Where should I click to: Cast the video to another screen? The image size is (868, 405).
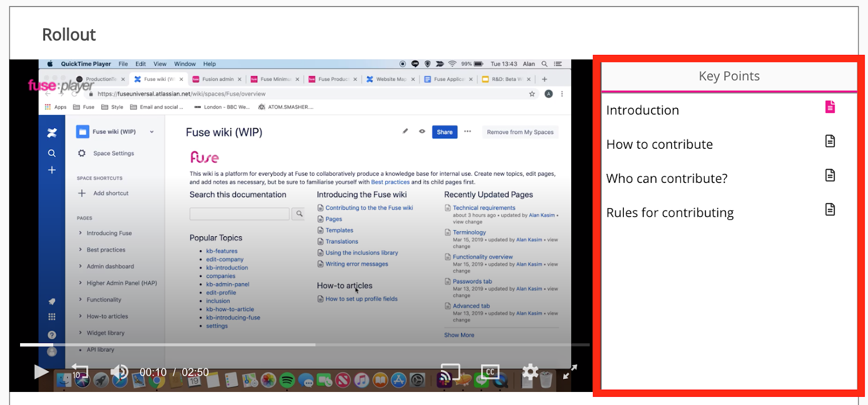(x=450, y=372)
